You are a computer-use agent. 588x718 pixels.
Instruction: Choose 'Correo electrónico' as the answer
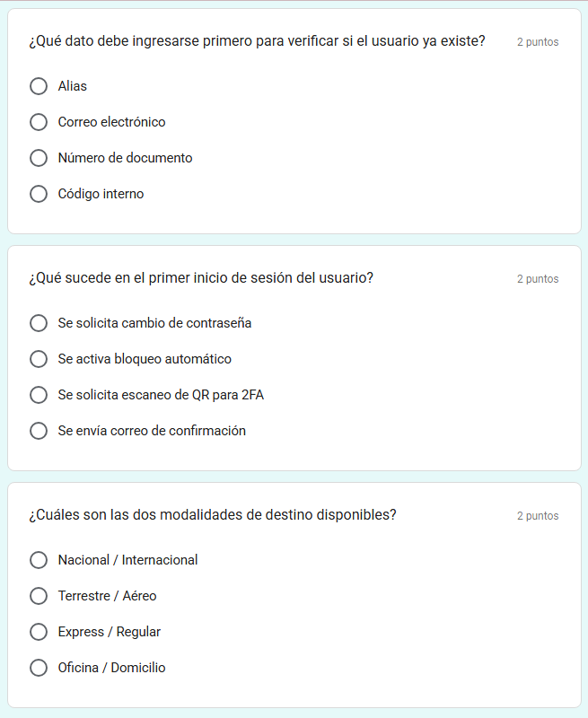pos(39,122)
